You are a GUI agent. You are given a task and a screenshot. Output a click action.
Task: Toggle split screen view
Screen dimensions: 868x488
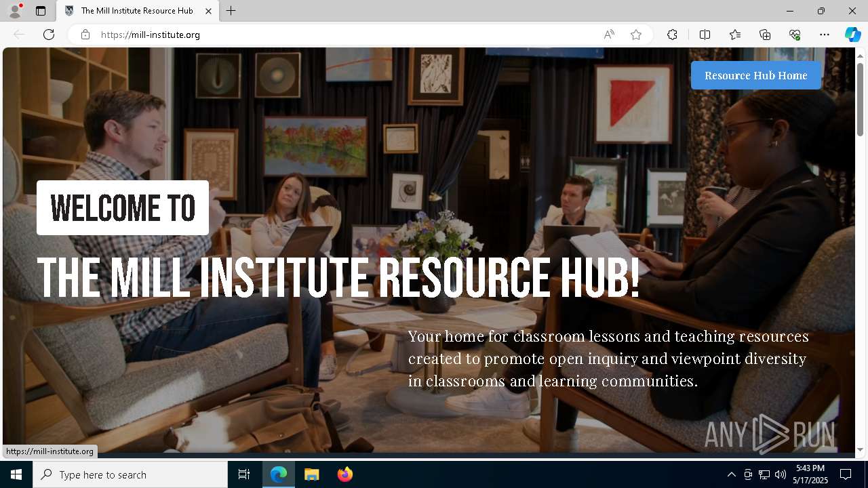pyautogui.click(x=705, y=35)
